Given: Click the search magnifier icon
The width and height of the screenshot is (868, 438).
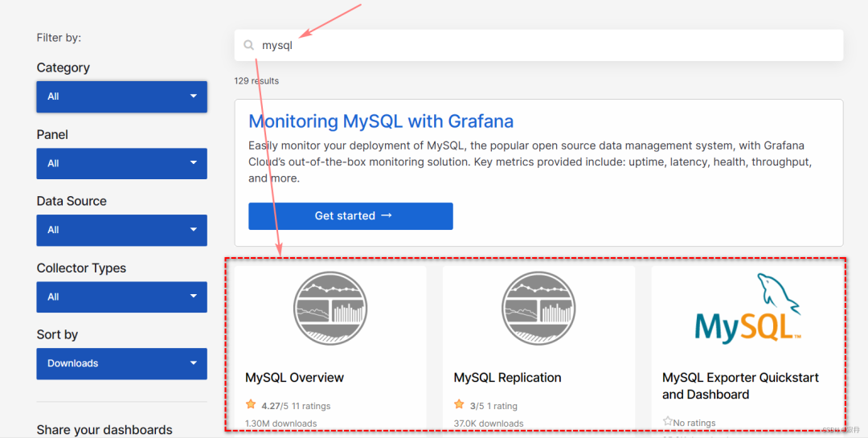Looking at the screenshot, I should point(249,45).
